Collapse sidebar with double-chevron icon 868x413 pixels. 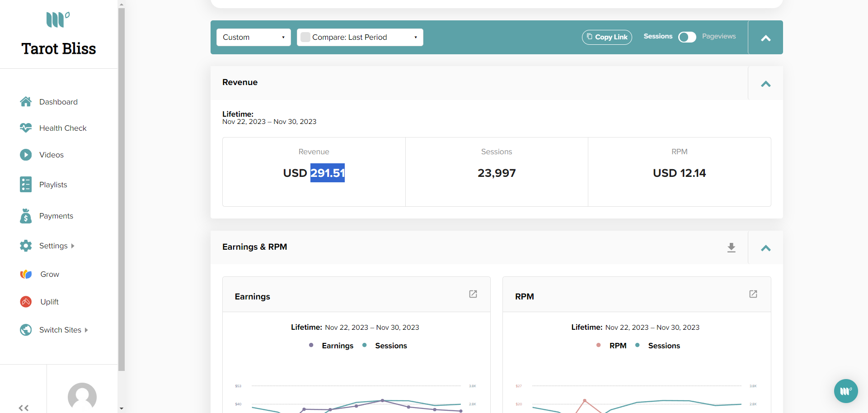point(23,408)
